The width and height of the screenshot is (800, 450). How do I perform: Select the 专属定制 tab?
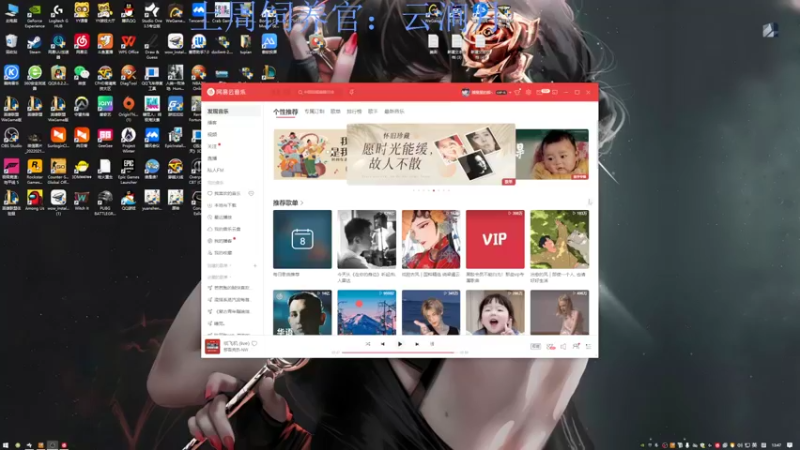[x=314, y=111]
